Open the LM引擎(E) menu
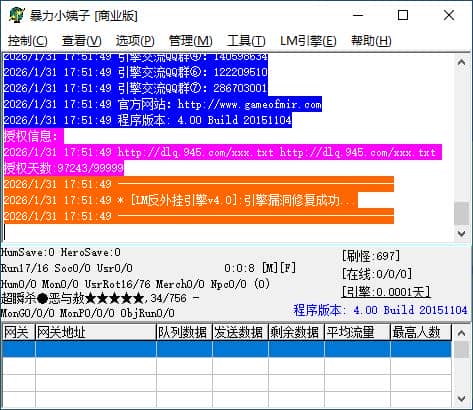The height and width of the screenshot is (410, 473). (308, 41)
